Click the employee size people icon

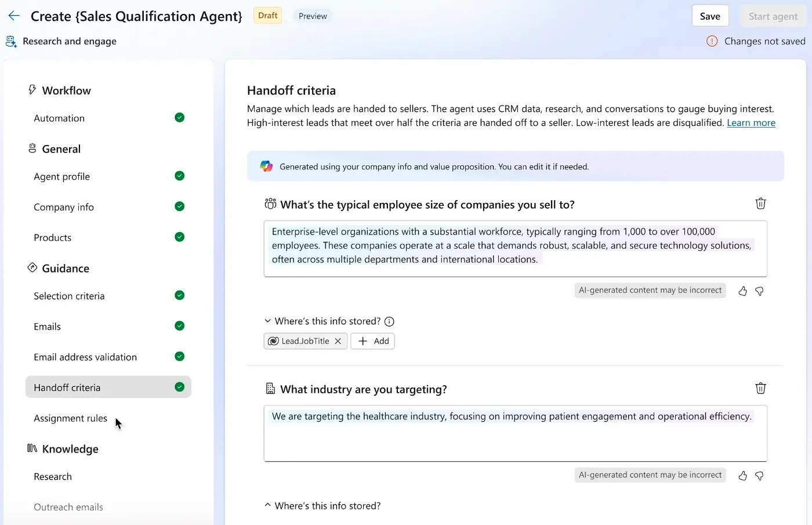pyautogui.click(x=270, y=204)
